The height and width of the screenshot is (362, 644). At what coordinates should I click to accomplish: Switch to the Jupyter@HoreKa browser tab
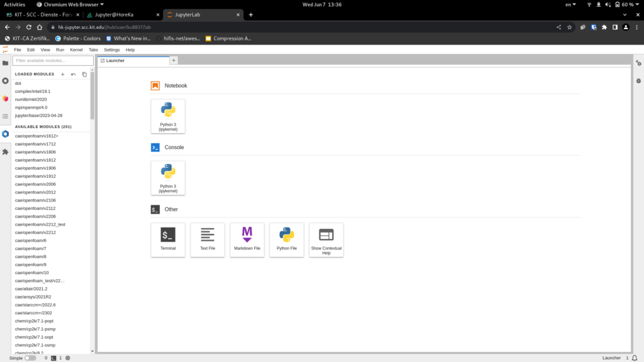click(118, 14)
